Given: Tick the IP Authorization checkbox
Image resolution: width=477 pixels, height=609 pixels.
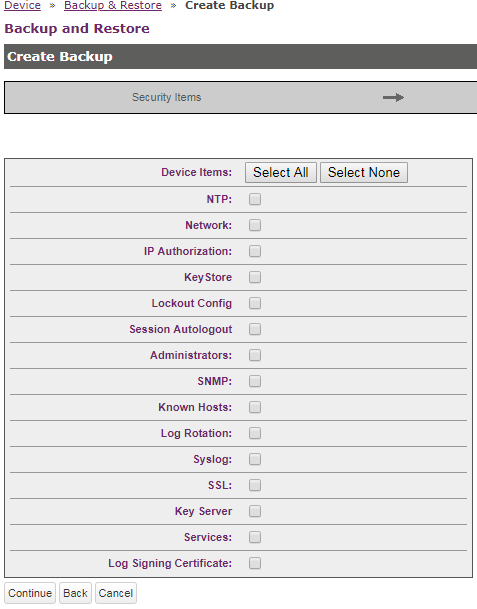Looking at the screenshot, I should (x=255, y=251).
